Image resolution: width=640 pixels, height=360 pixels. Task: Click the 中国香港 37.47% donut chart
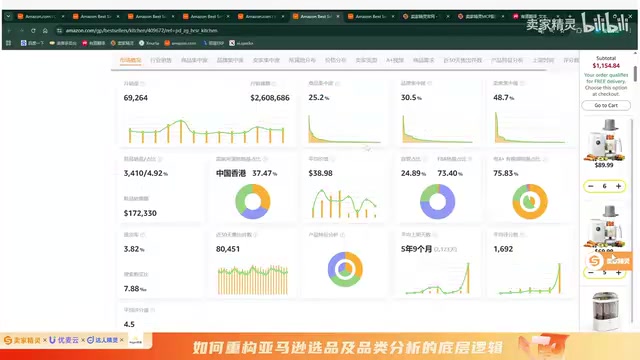[253, 201]
